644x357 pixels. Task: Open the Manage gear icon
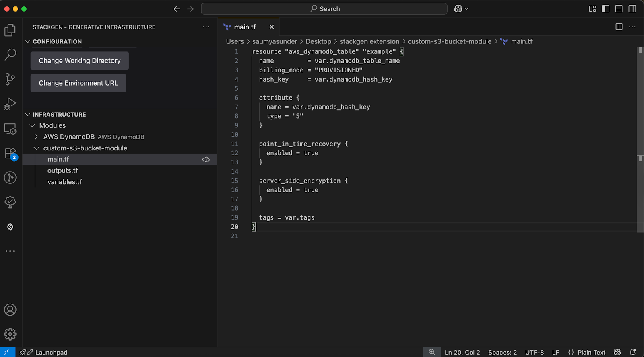pyautogui.click(x=10, y=334)
